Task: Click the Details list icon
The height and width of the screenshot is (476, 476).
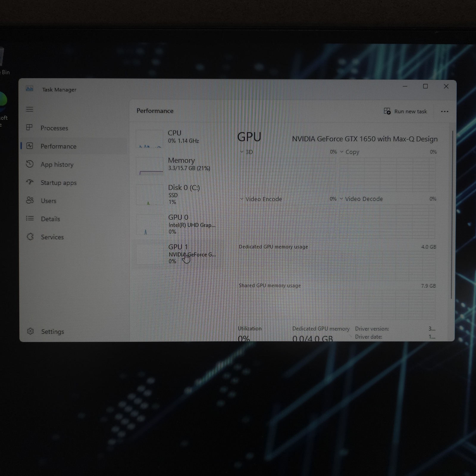Action: (x=30, y=218)
